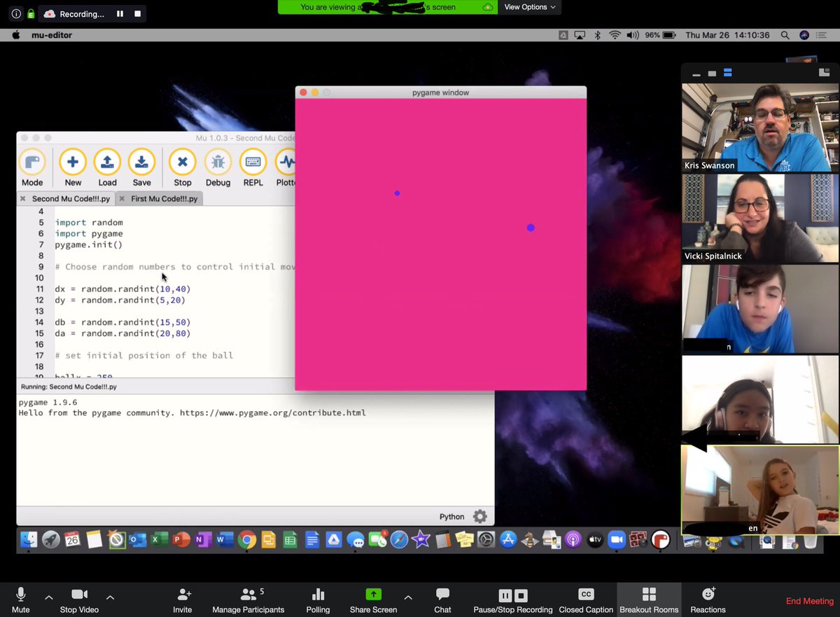Switch to First Mu Code!!!.py tab
This screenshot has width=840, height=617.
tap(164, 199)
